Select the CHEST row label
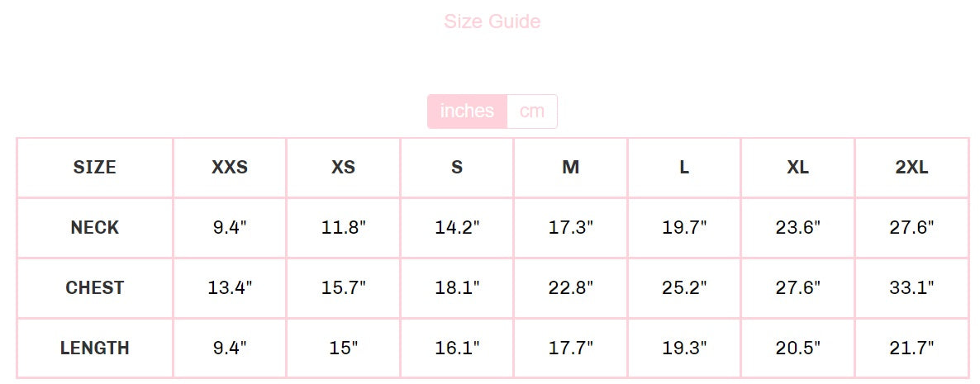 tap(95, 288)
